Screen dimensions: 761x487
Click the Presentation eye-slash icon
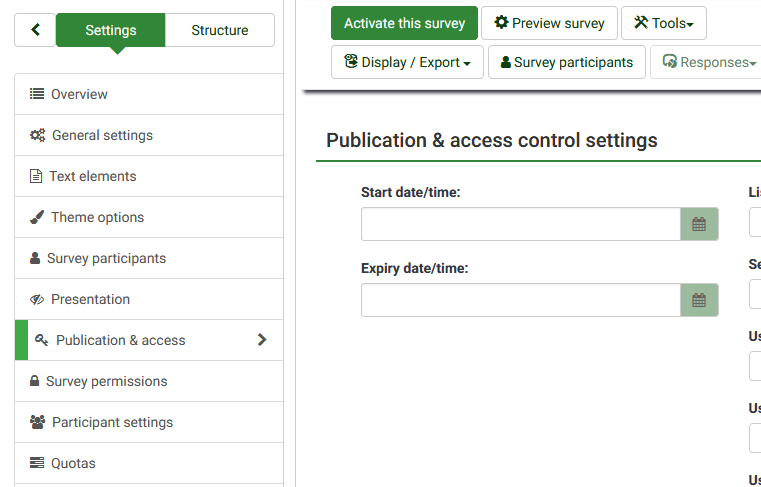coord(37,299)
